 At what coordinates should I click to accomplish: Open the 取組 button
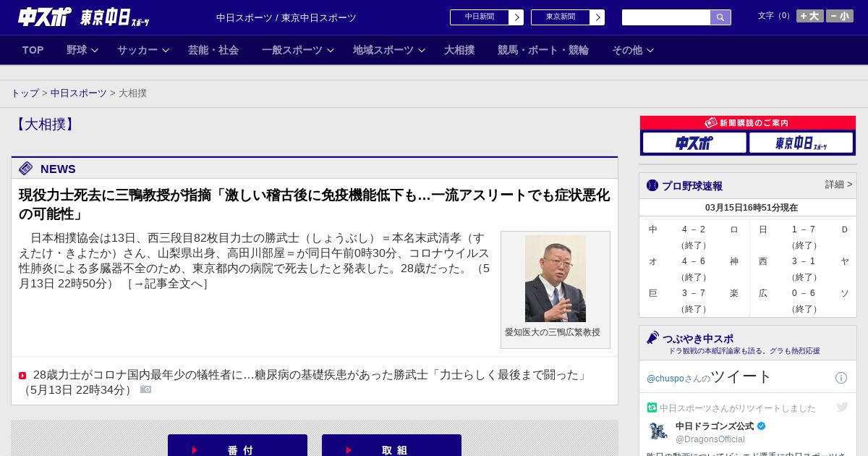pyautogui.click(x=391, y=446)
